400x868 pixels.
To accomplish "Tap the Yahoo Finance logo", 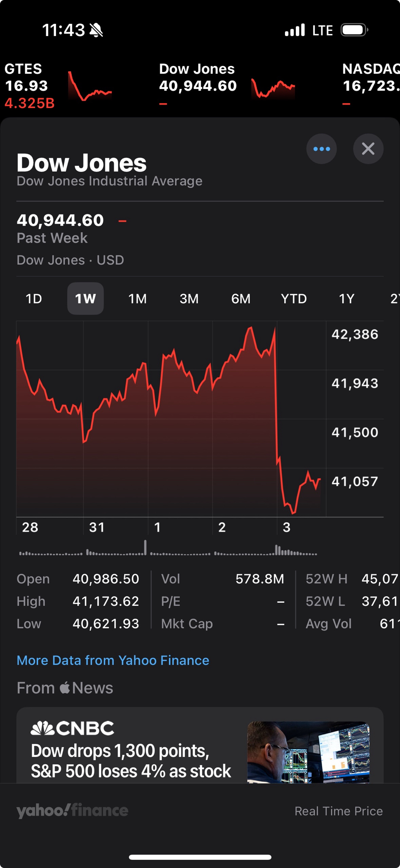I will [x=72, y=810].
